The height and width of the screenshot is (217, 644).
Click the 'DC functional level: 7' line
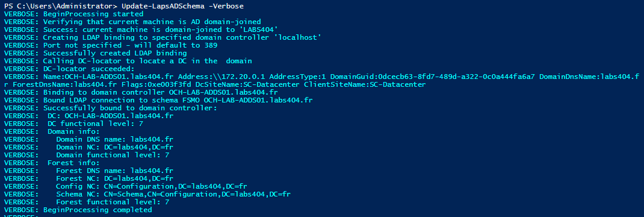[x=73, y=124]
